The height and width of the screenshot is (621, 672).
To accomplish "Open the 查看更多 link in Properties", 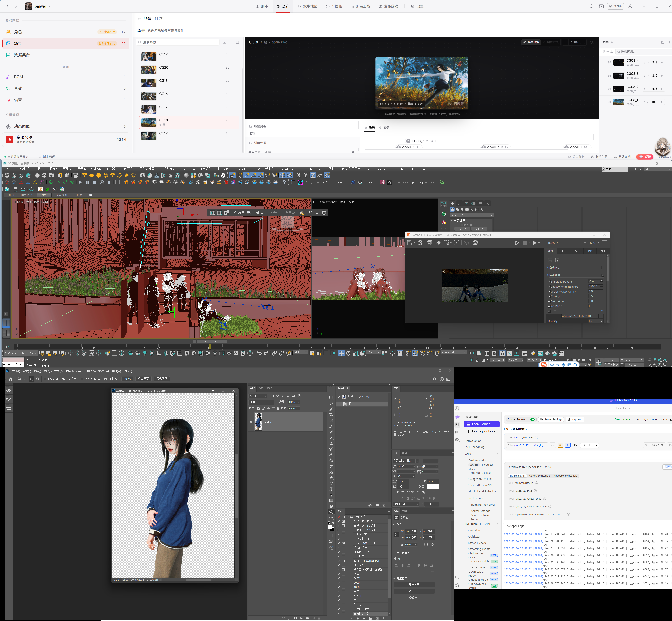I will (414, 598).
